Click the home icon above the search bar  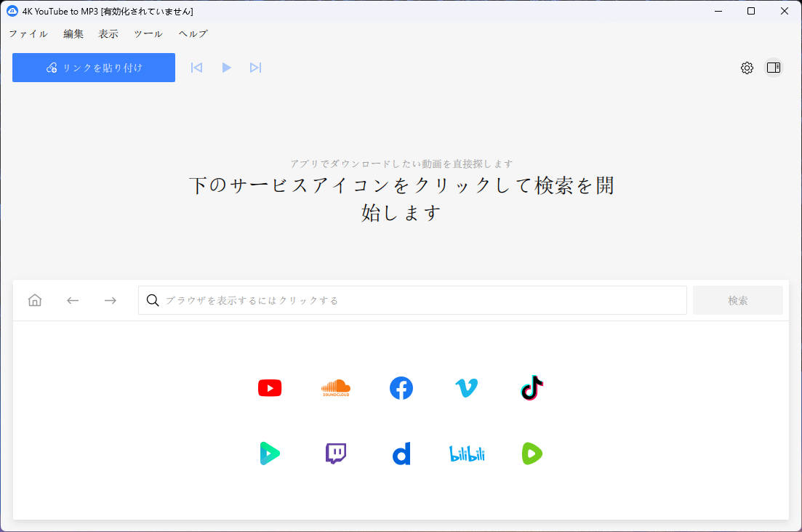coord(34,299)
